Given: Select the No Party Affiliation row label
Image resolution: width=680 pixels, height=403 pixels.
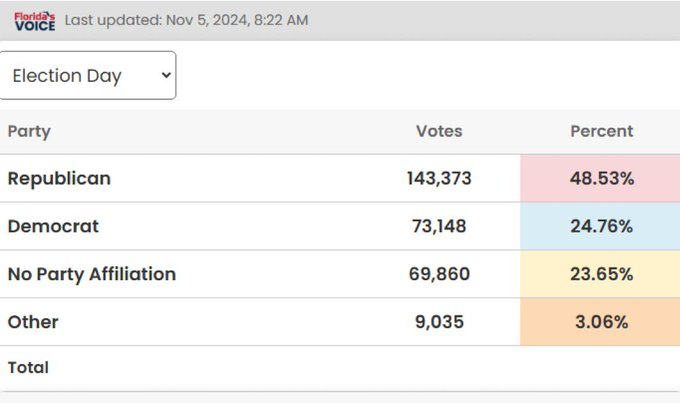Looking at the screenshot, I should (91, 274).
